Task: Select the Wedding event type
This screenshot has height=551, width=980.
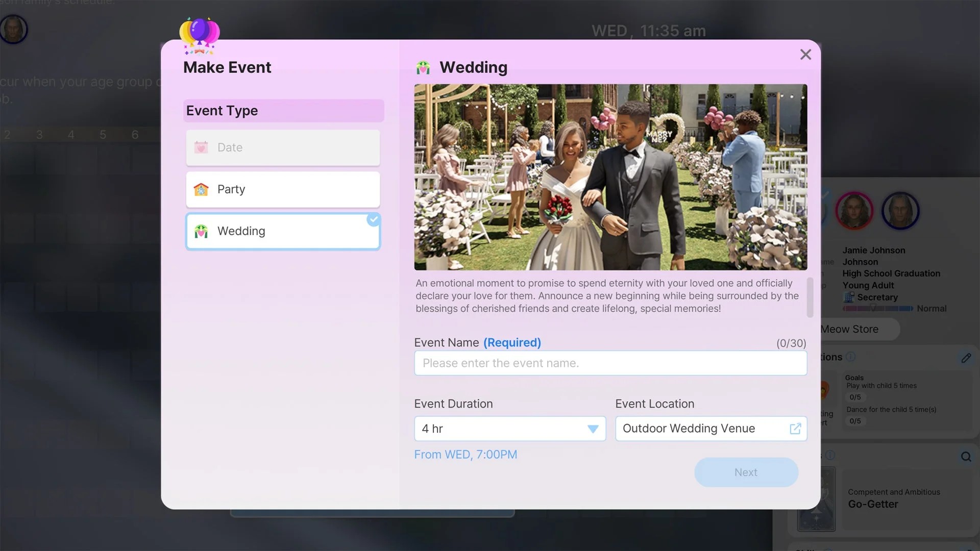Action: coord(283,231)
